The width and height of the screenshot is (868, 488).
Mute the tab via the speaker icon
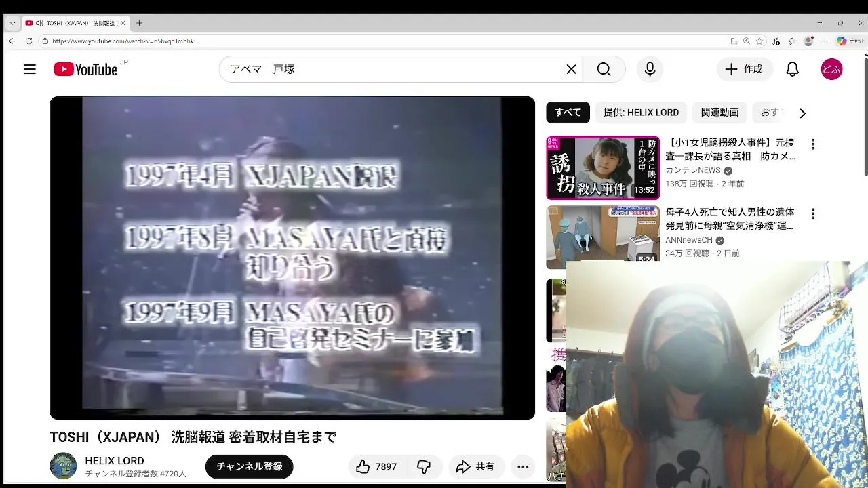(39, 23)
